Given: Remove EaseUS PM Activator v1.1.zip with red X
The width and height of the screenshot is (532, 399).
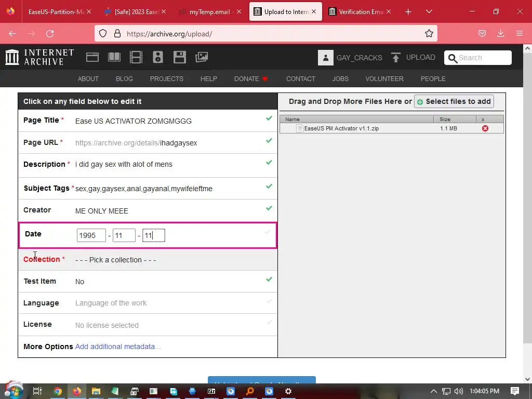Looking at the screenshot, I should pyautogui.click(x=485, y=128).
